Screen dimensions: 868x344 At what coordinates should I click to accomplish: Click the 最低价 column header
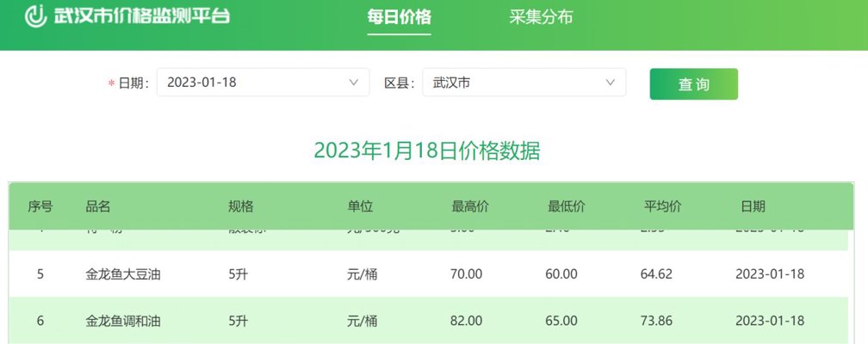tap(567, 207)
